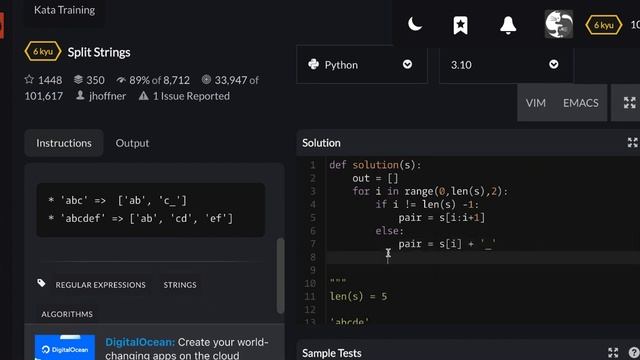
Task: Click 89% of 8,712 satisfaction rating
Action: point(153,80)
